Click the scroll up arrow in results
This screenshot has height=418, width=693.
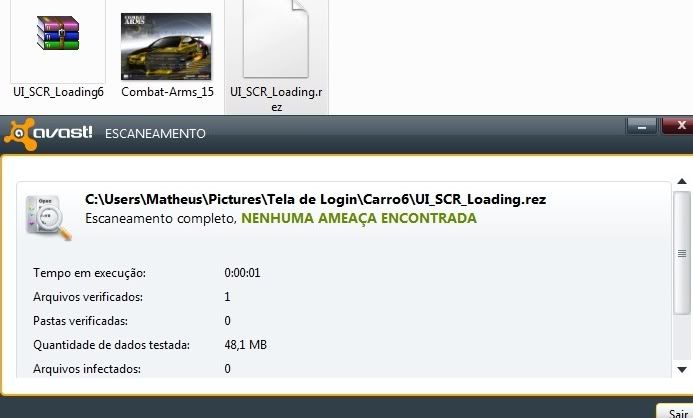(682, 181)
